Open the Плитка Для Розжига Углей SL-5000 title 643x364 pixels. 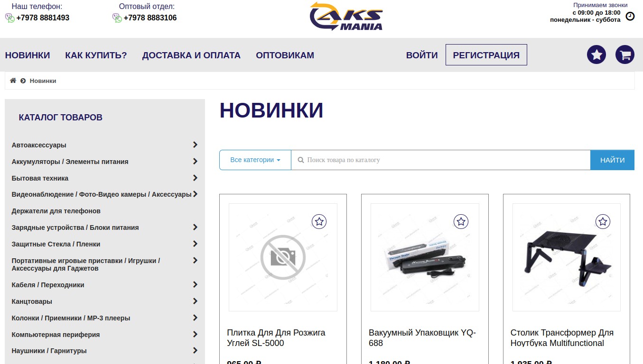pos(276,338)
